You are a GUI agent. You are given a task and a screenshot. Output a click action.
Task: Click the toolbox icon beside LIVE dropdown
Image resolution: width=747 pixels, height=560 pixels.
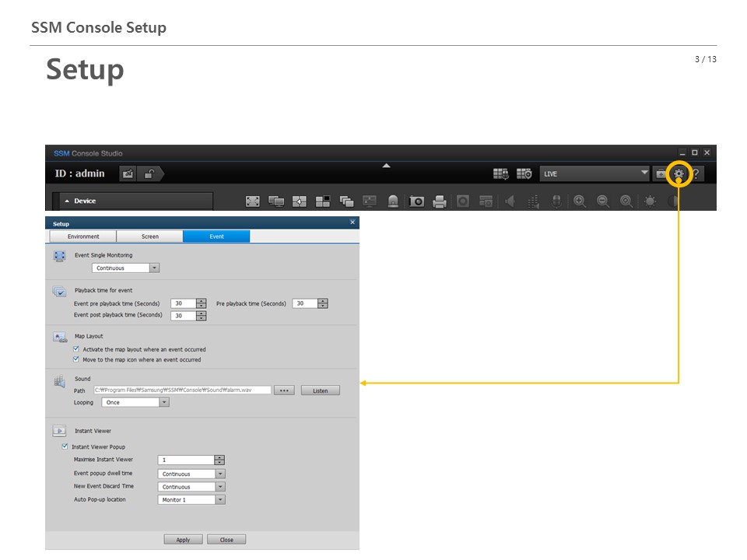(661, 174)
